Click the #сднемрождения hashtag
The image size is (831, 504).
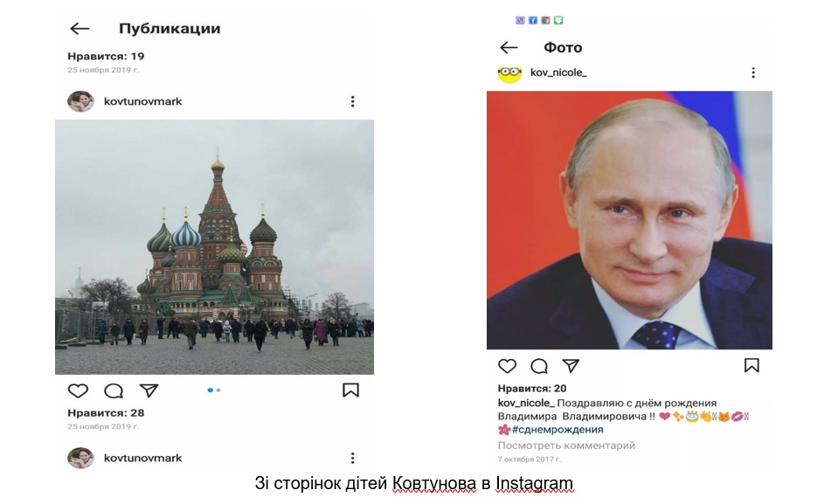pos(557,429)
